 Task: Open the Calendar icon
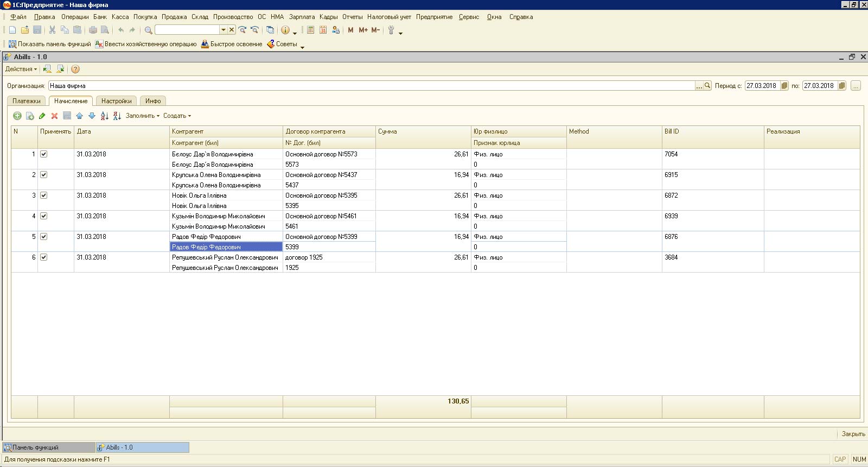323,30
